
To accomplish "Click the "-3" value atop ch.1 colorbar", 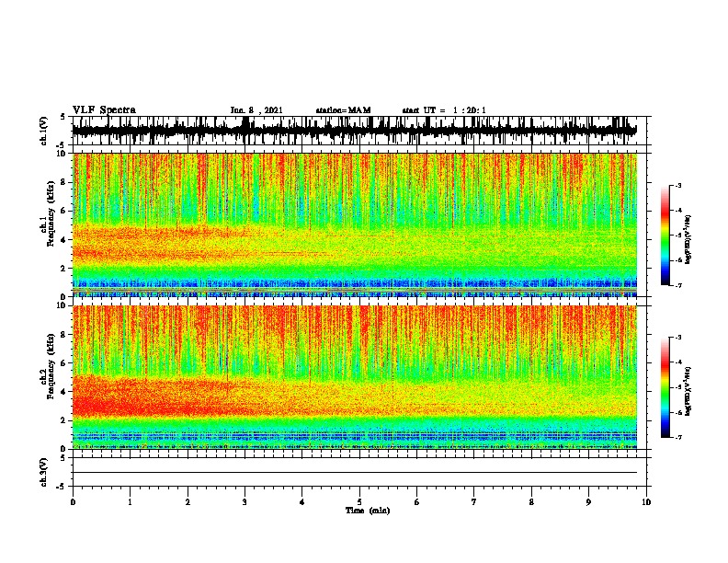I will [x=678, y=185].
